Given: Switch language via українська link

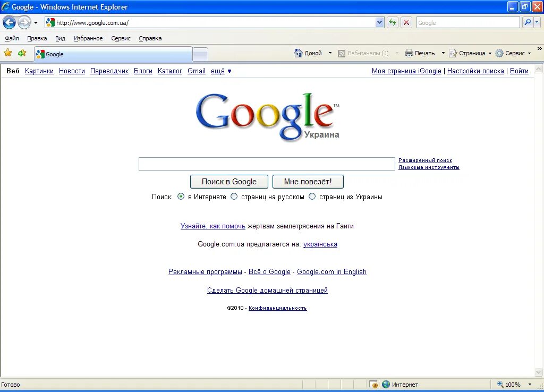Looking at the screenshot, I should tap(320, 244).
